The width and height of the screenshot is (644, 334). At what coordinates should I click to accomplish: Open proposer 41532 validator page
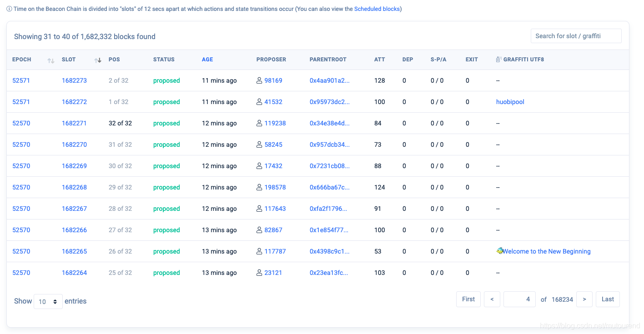273,102
